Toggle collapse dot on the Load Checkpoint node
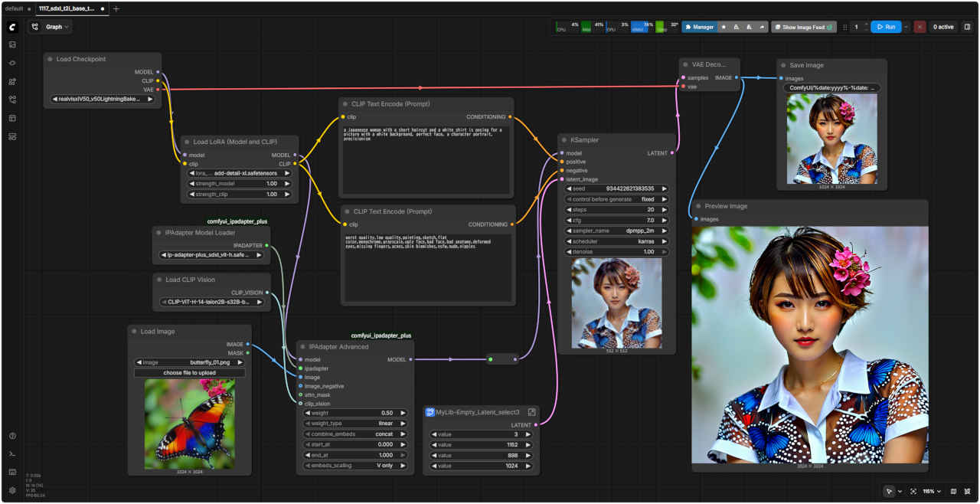Image resolution: width=980 pixels, height=504 pixels. pos(50,59)
